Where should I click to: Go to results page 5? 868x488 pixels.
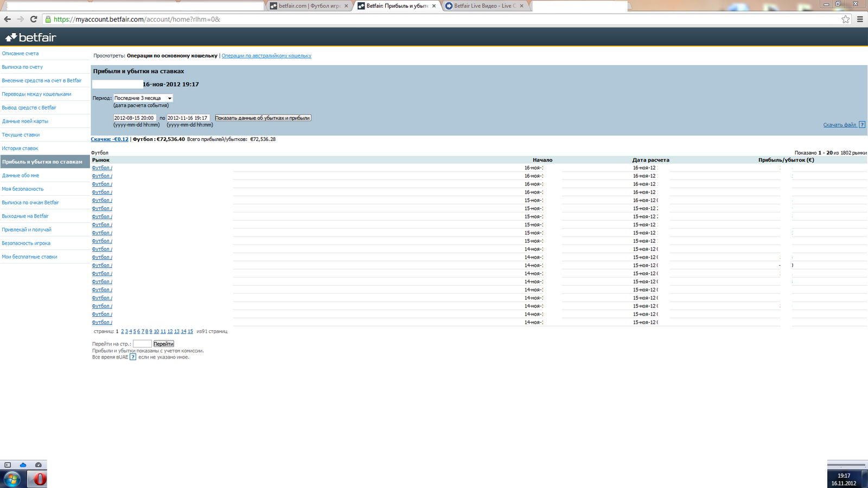pyautogui.click(x=135, y=331)
